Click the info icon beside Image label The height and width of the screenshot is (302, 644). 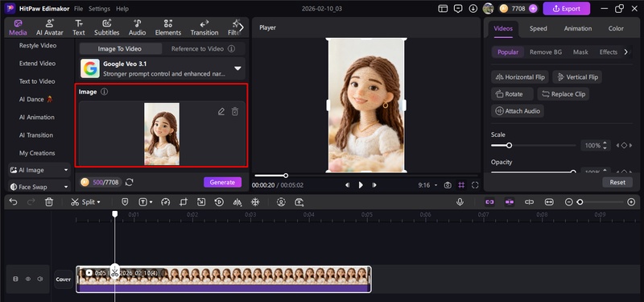coord(105,92)
